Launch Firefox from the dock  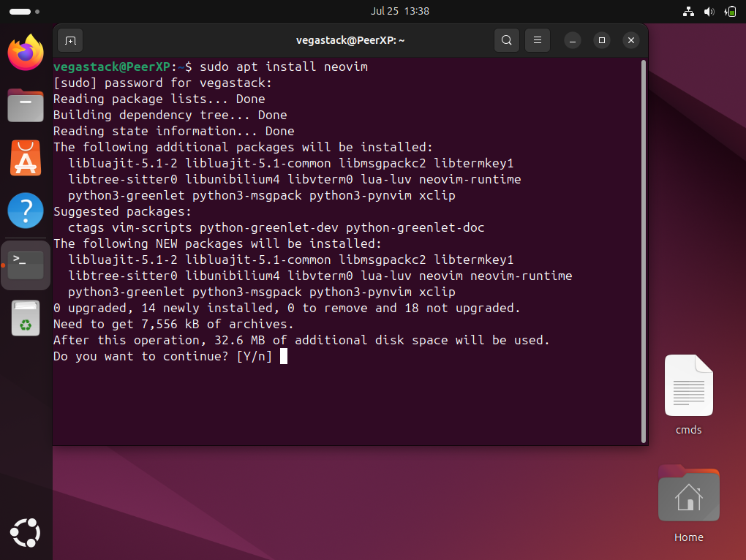26,53
